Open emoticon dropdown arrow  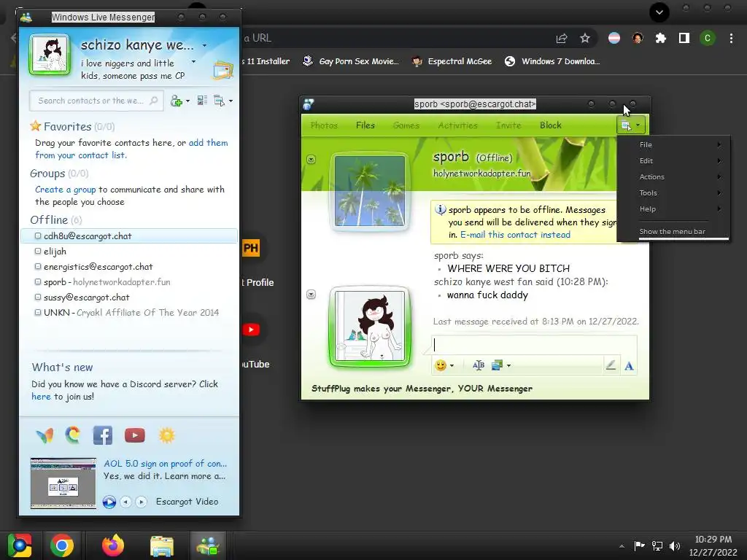coord(452,366)
